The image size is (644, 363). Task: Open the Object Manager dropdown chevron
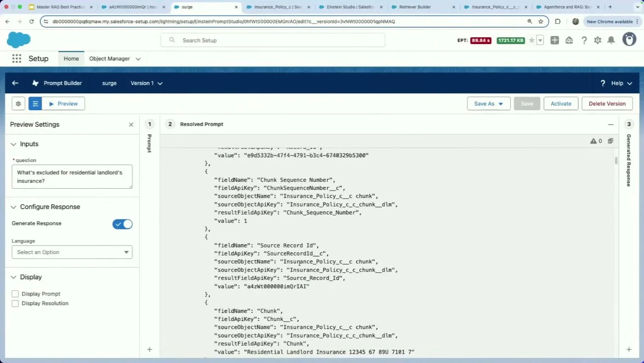(138, 59)
